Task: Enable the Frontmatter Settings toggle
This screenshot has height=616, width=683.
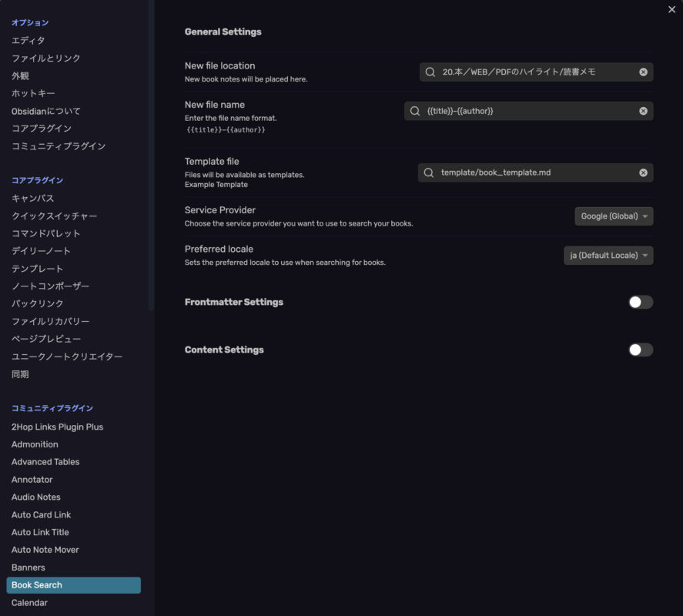Action: click(x=640, y=302)
